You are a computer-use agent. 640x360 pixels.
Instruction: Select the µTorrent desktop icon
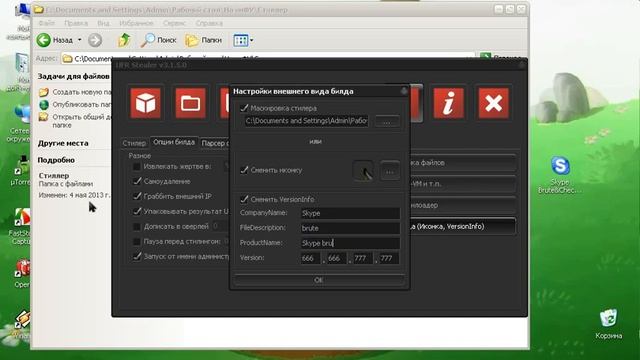21,171
